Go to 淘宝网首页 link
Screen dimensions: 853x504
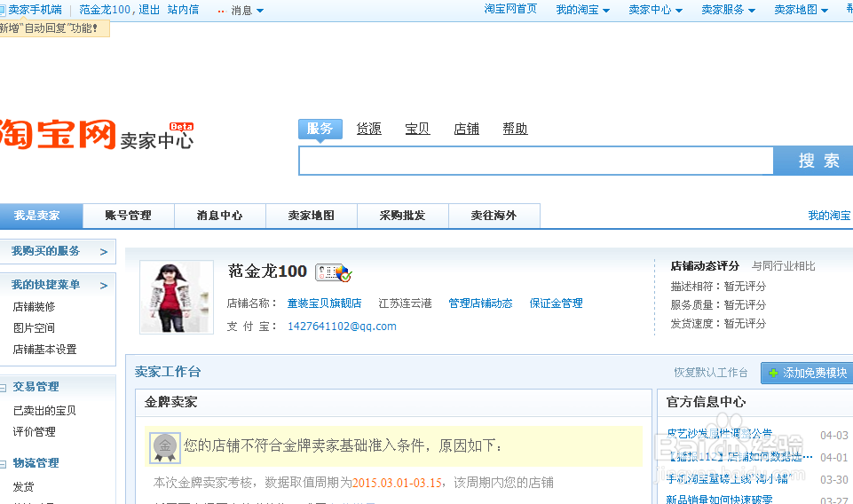(x=510, y=9)
